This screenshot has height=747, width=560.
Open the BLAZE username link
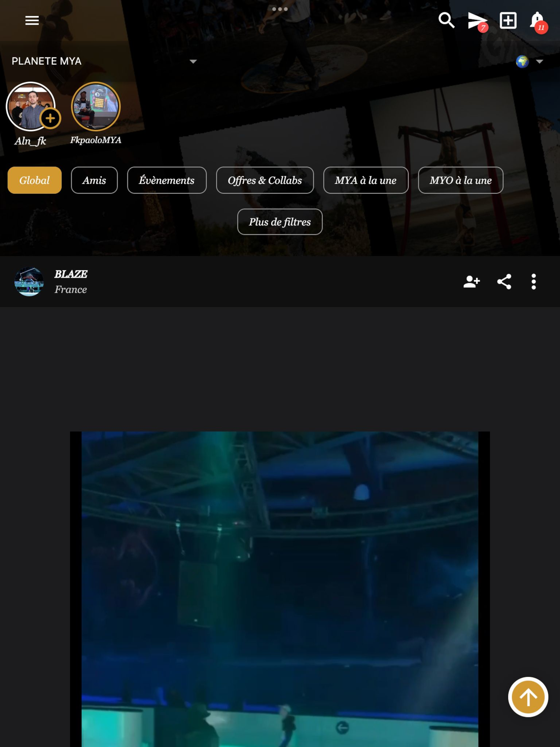coord(71,274)
